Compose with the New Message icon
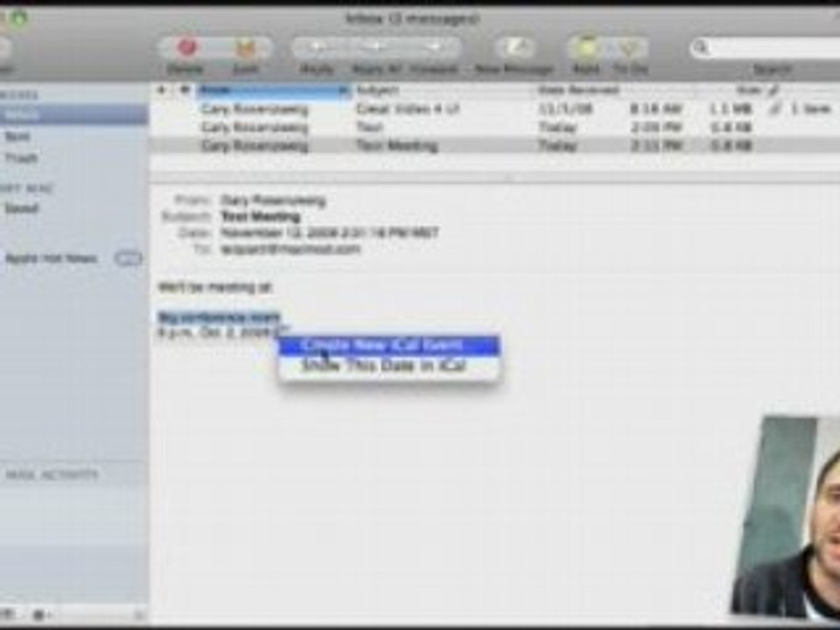The image size is (840, 630). pos(514,47)
